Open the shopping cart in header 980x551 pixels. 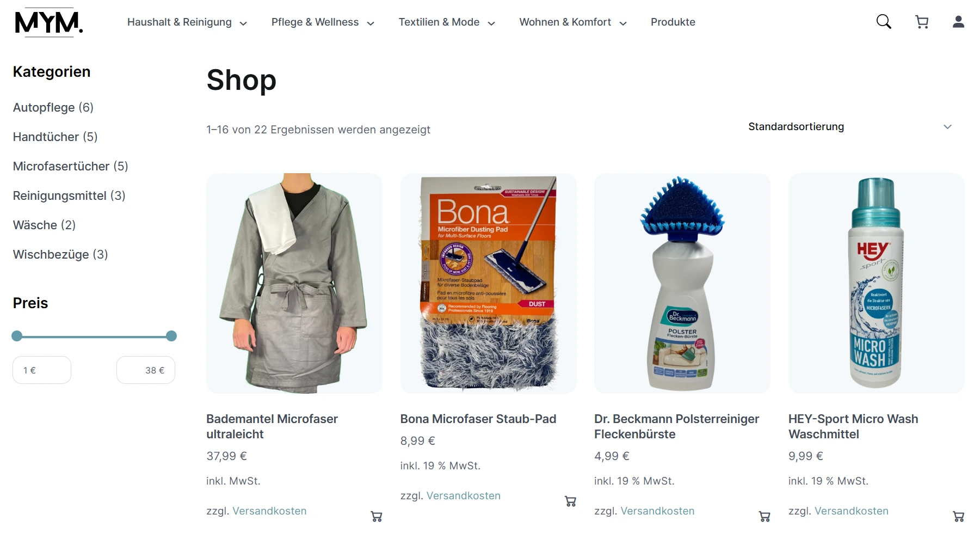tap(922, 22)
